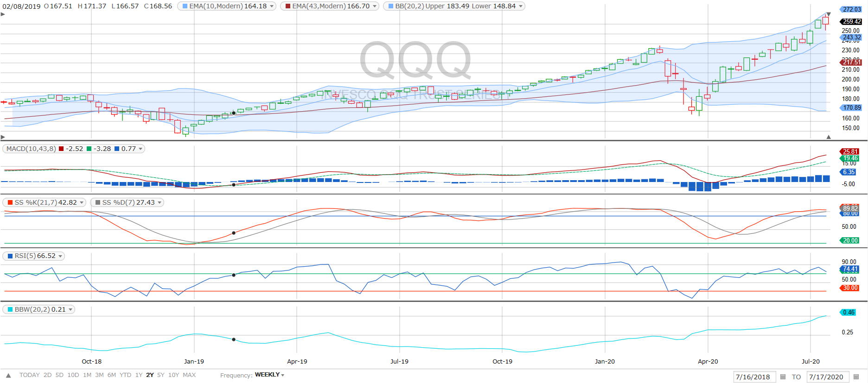This screenshot has width=868, height=383.
Task: Click the blue RSI(5) color swatch
Action: [x=10, y=256]
